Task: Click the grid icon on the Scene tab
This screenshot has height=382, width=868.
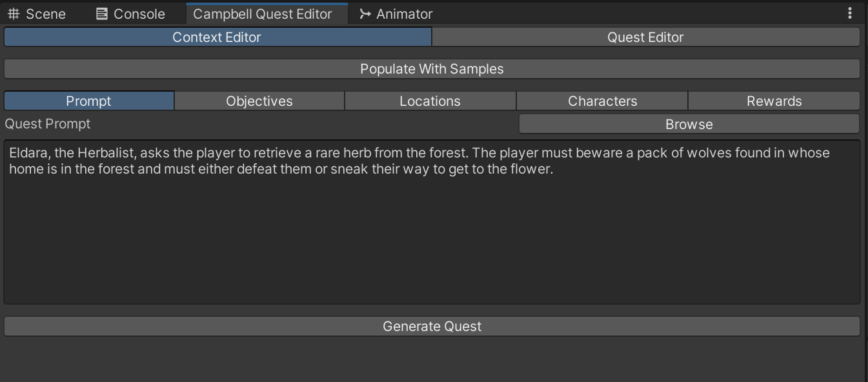Action: (14, 14)
